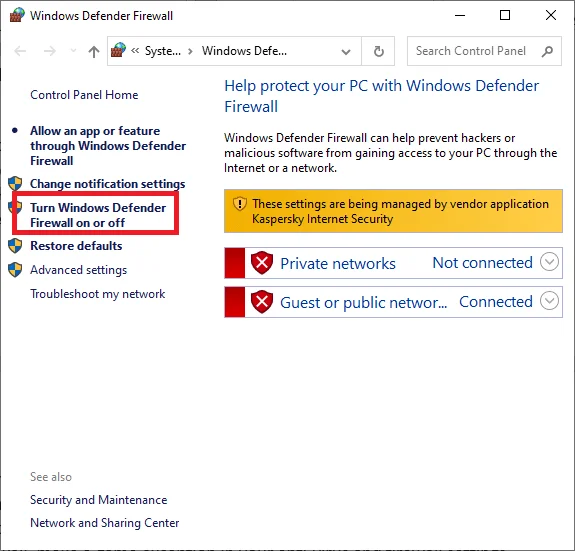This screenshot has width=575, height=551.
Task: Go up one level with the up arrow
Action: pyautogui.click(x=94, y=51)
